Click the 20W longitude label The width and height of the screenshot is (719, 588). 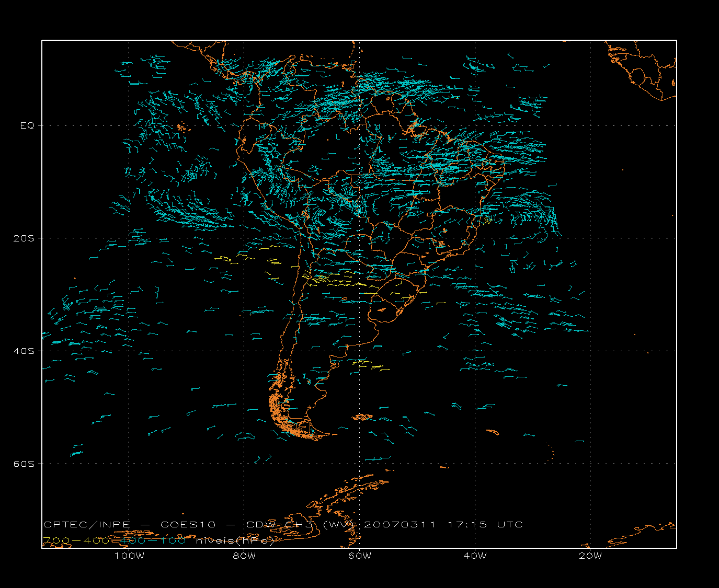[590, 556]
